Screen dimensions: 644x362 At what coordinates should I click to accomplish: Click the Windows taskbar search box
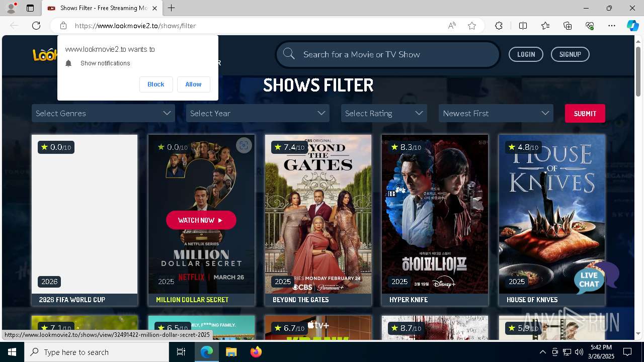97,352
